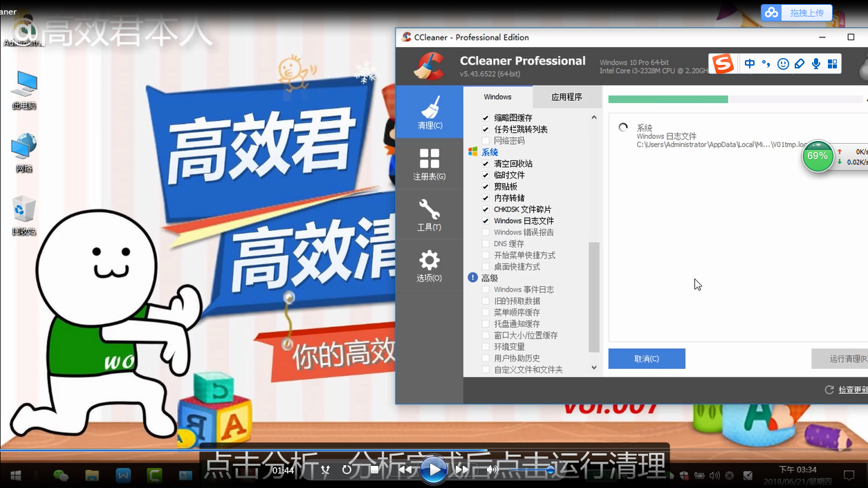Check 用户协助历史 option
Viewport: 868px width, 488px height.
coord(486,358)
